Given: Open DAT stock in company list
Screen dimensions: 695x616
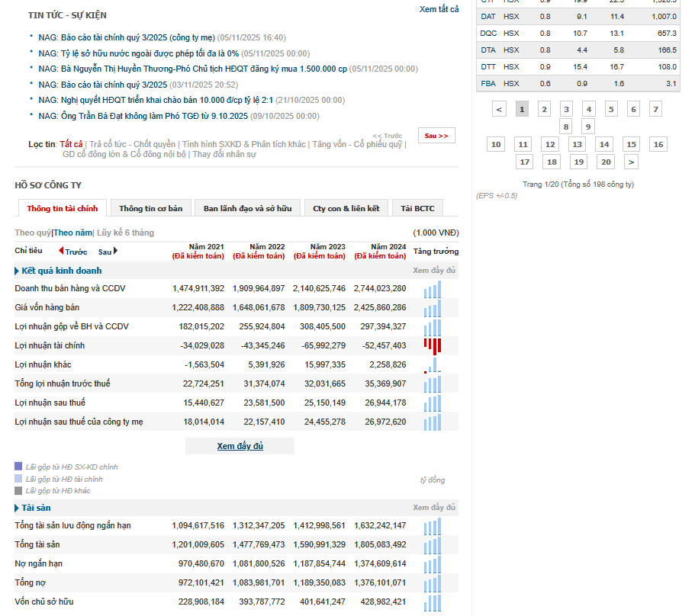Looking at the screenshot, I should point(488,16).
